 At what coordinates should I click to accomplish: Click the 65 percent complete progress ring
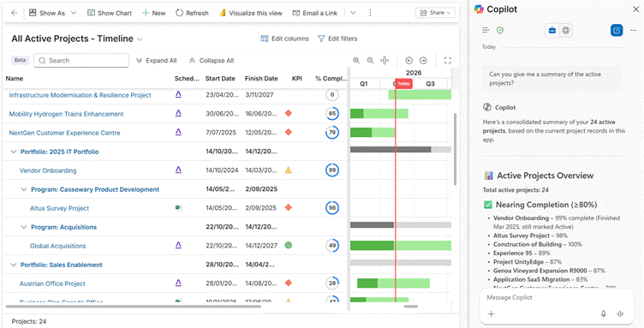(332, 114)
